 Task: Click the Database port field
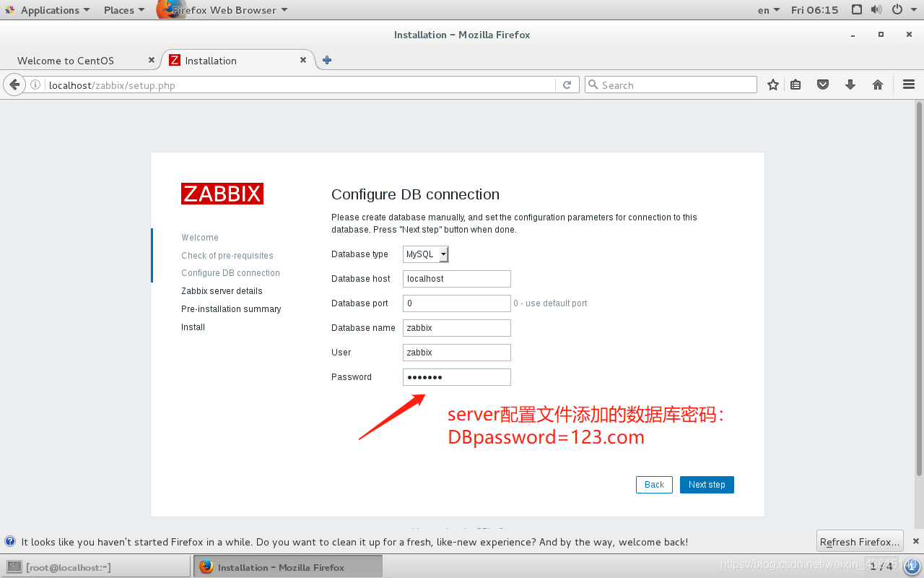click(x=457, y=303)
